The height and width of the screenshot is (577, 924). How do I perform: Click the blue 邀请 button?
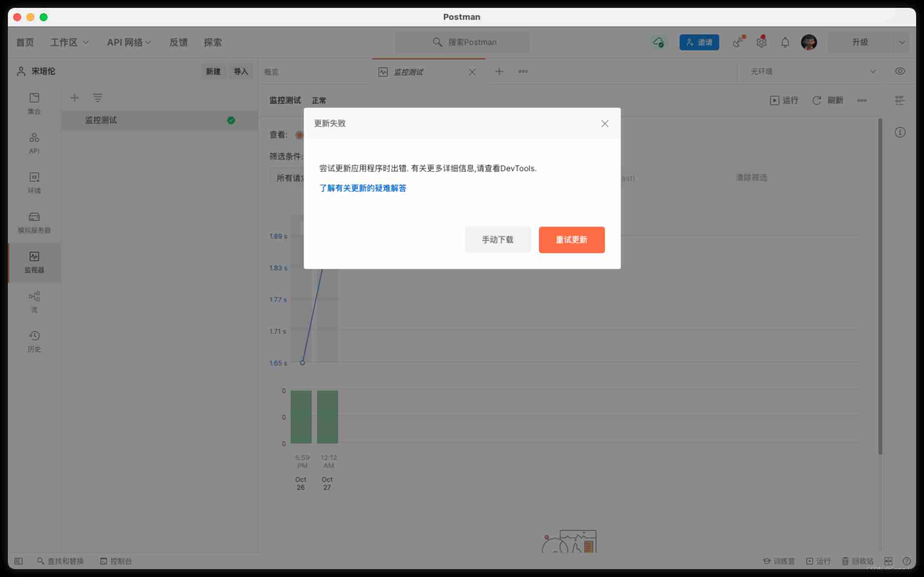tap(699, 42)
